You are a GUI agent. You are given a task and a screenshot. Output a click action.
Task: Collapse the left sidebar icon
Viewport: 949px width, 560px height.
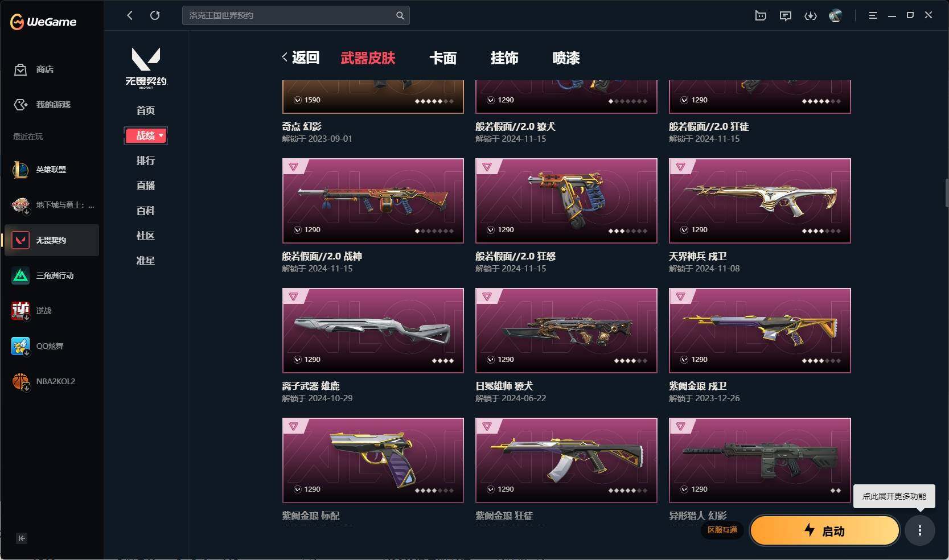tap(22, 538)
